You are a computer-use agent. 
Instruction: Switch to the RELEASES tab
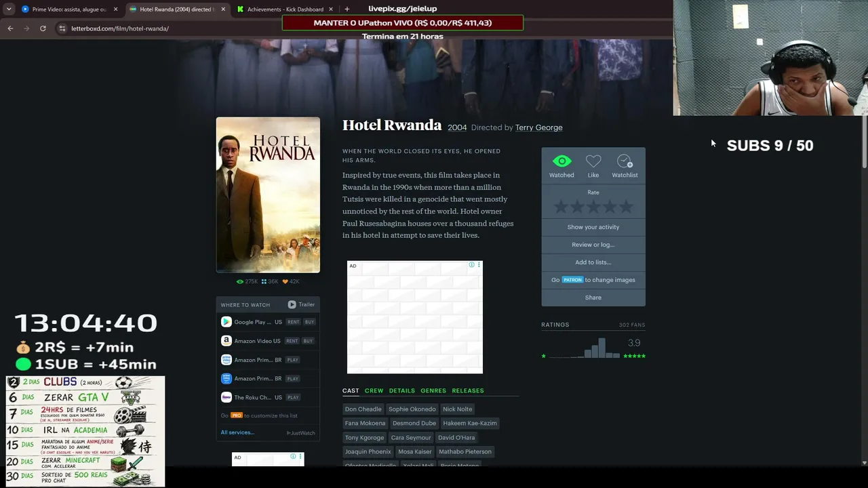(468, 390)
